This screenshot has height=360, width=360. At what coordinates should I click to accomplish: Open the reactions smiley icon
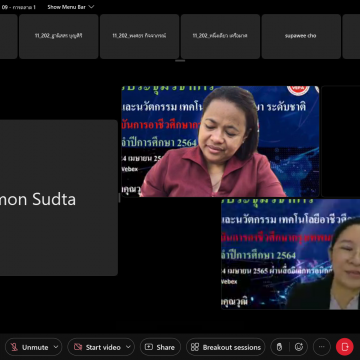[x=299, y=347]
